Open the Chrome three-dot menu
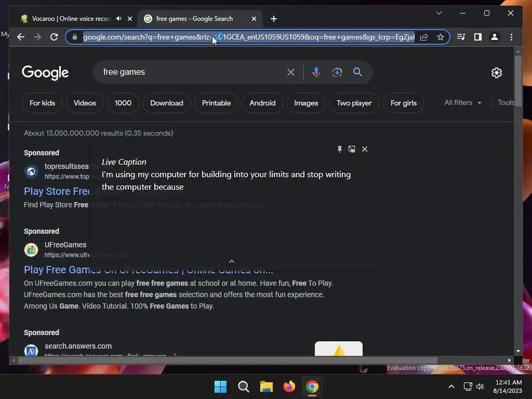Viewport: 532px width, 399px height. [x=511, y=37]
